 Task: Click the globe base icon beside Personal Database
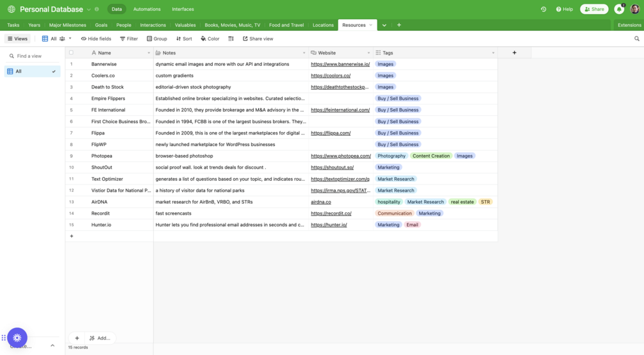click(x=12, y=9)
